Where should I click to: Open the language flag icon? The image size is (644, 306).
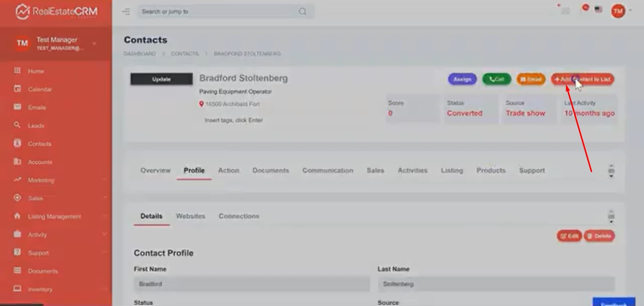tap(598, 9)
